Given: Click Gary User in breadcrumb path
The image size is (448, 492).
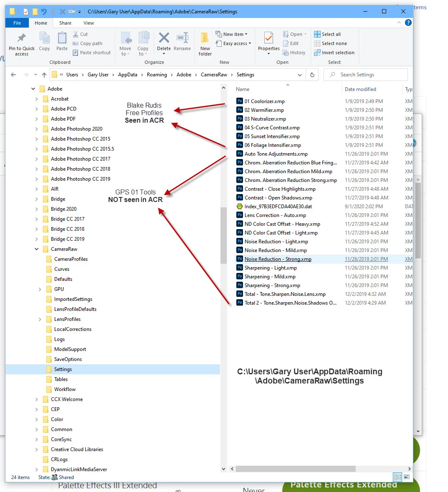Looking at the screenshot, I should pyautogui.click(x=98, y=75).
